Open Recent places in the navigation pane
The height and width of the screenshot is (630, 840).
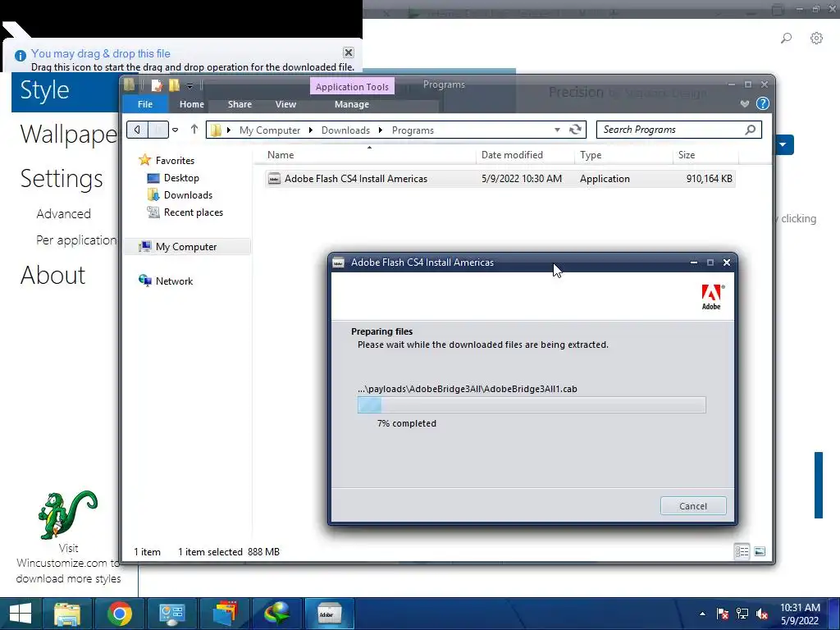(x=194, y=212)
